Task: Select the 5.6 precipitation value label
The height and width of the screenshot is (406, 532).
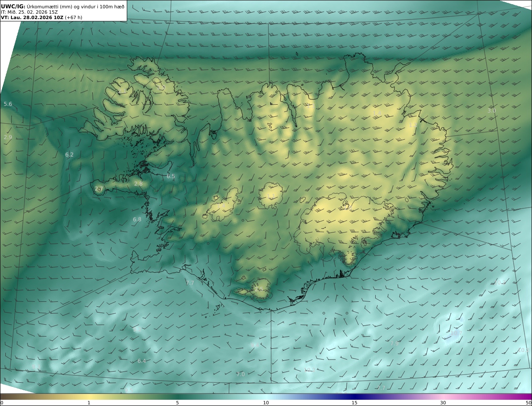Action: point(8,104)
